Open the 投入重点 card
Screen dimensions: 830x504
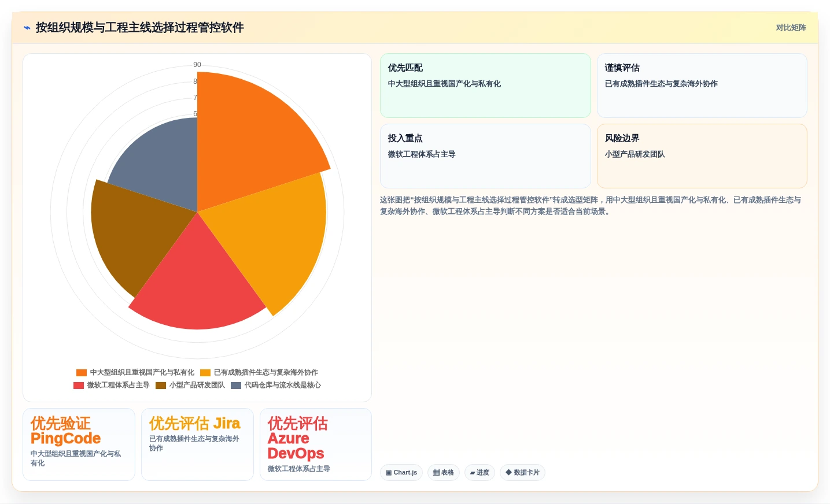click(485, 156)
